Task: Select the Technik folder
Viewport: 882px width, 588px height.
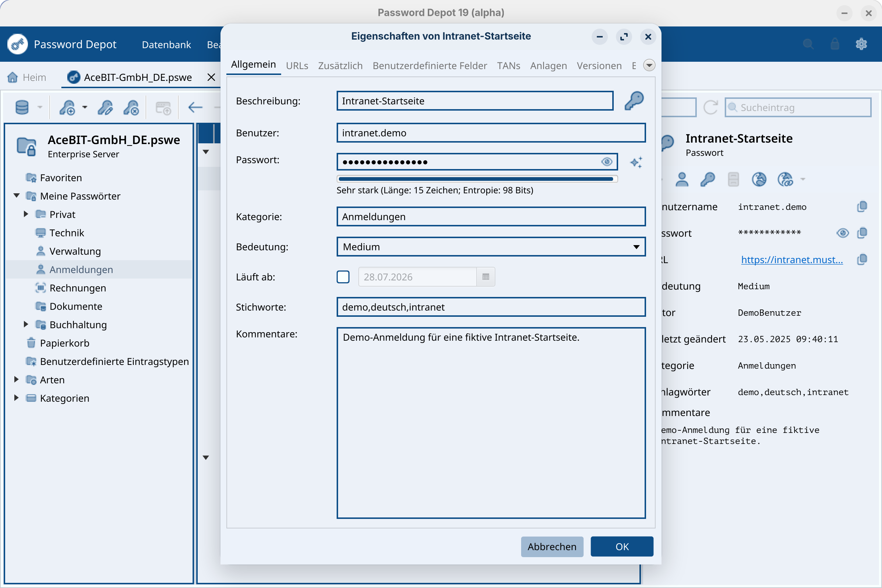Action: point(67,233)
